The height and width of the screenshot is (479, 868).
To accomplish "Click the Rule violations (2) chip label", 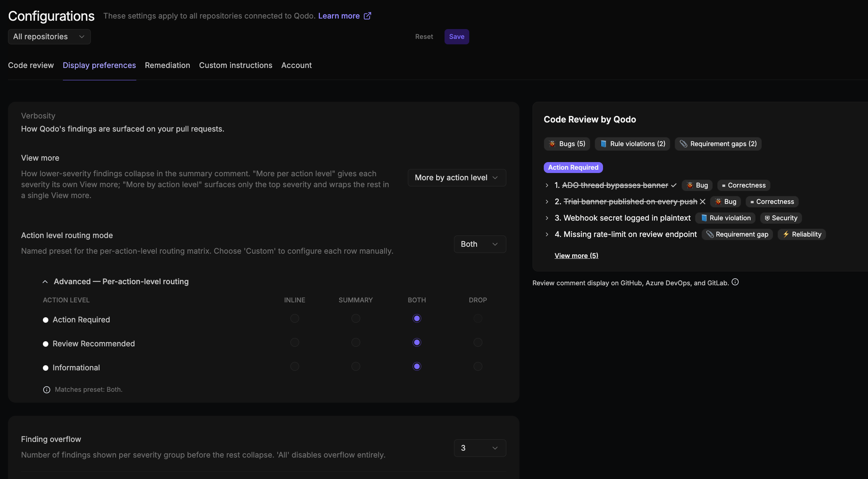I will (x=638, y=144).
